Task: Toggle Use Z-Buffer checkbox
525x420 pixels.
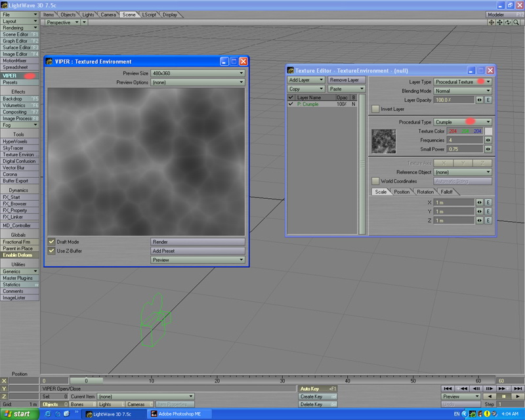Action: 52,251
